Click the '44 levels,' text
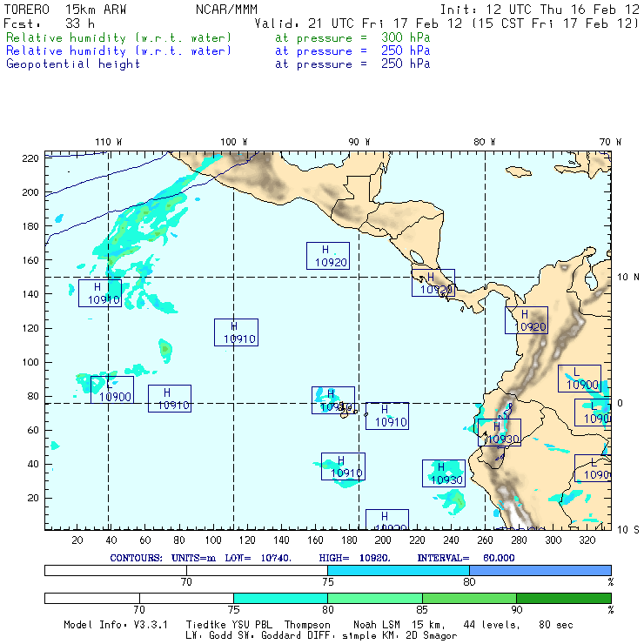The width and height of the screenshot is (644, 644). pyautogui.click(x=492, y=625)
